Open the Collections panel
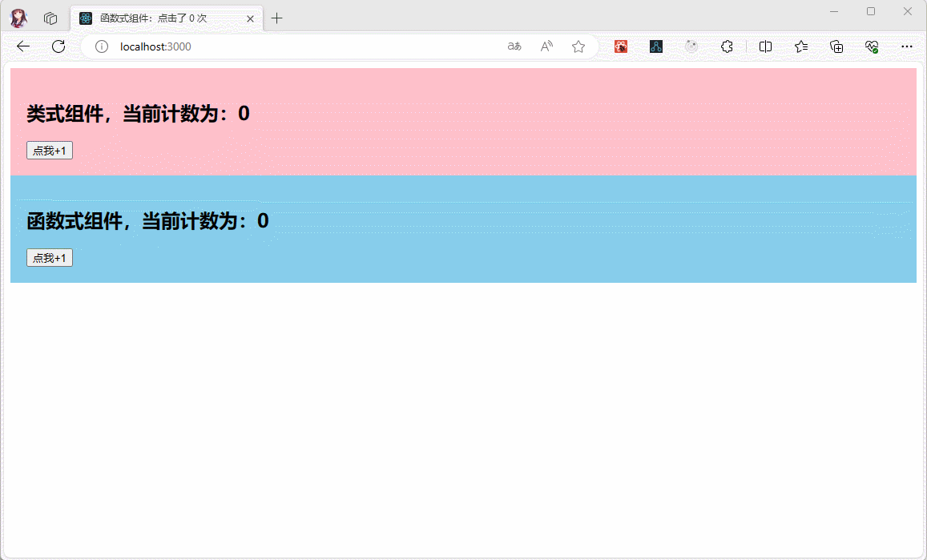Screen dimensions: 927x560 [836, 46]
